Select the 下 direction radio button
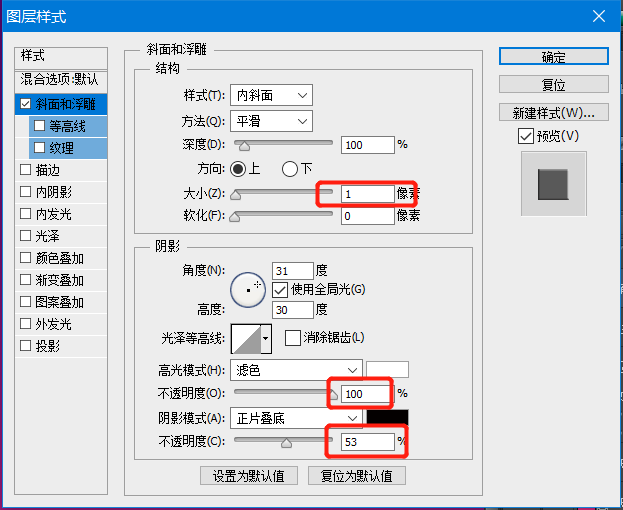Screen dimensions: 623x510 click(x=290, y=169)
